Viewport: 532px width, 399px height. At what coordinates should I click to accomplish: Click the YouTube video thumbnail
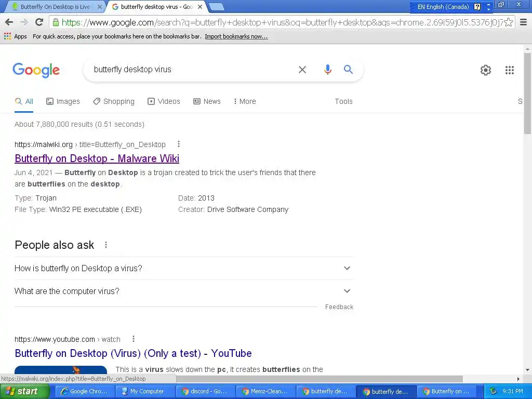[x=61, y=370]
